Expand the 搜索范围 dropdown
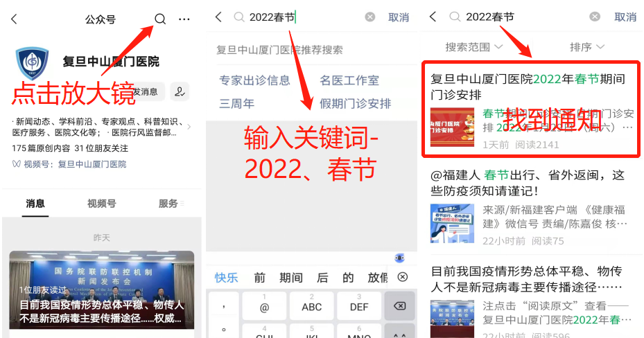This screenshot has height=338, width=644. point(474,47)
